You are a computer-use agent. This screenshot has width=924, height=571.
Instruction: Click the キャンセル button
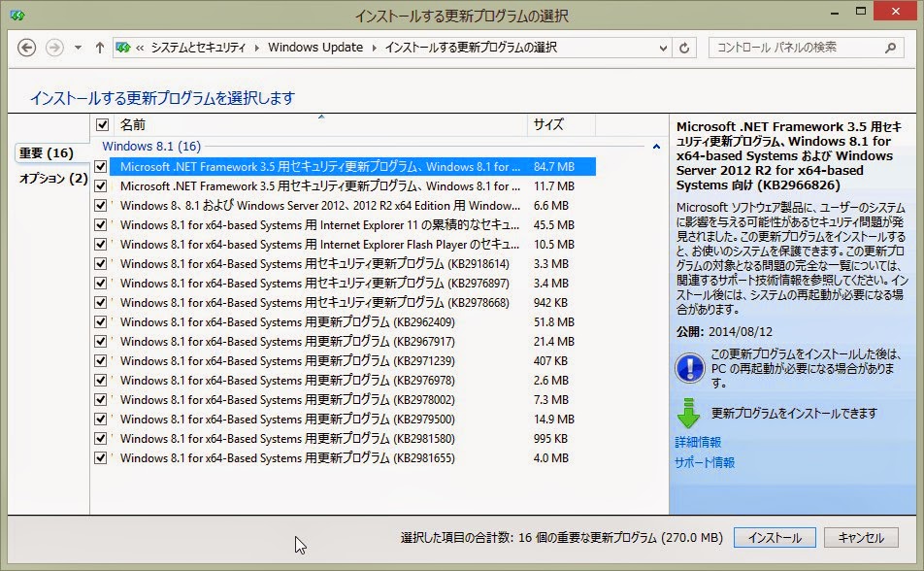click(861, 537)
